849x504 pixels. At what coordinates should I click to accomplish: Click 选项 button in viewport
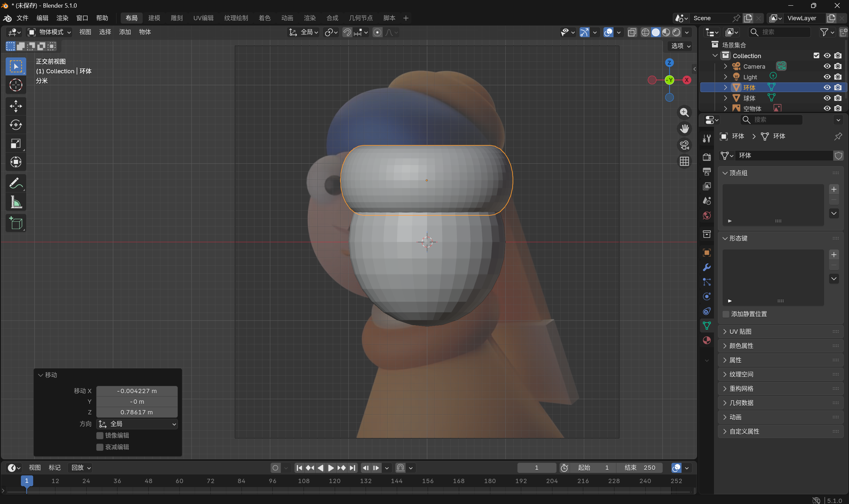(x=680, y=46)
